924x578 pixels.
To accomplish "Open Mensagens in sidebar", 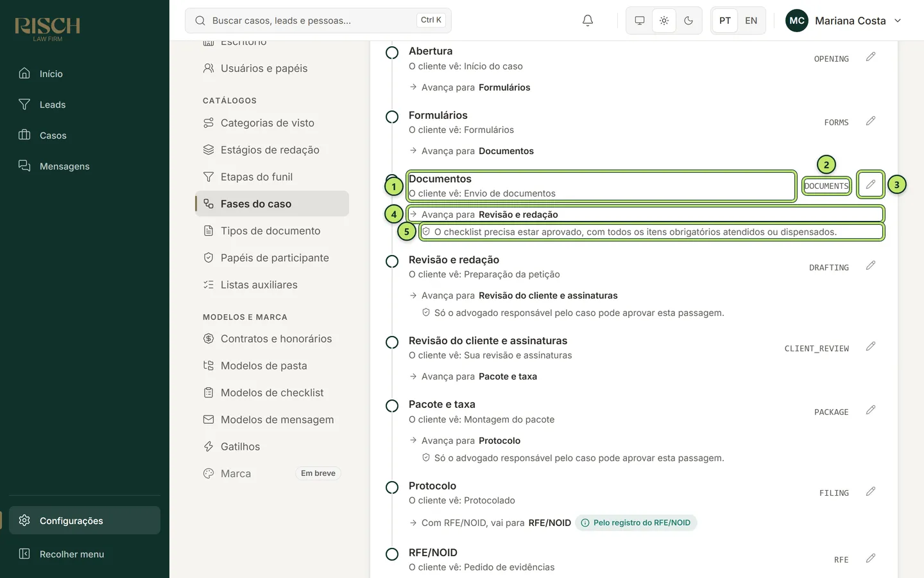I will pyautogui.click(x=85, y=166).
